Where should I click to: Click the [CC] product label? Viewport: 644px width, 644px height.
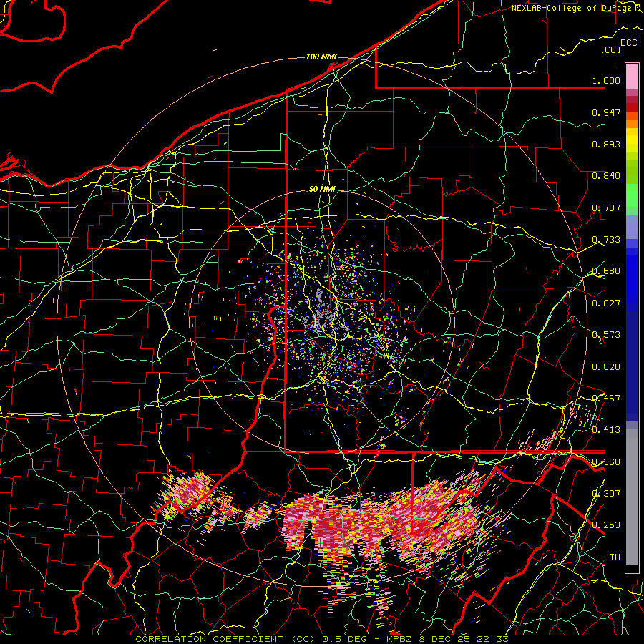pyautogui.click(x=611, y=50)
